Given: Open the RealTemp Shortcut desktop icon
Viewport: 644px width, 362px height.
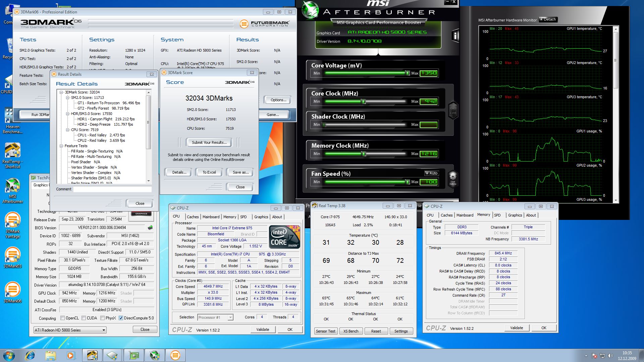Looking at the screenshot, I should 12,156.
